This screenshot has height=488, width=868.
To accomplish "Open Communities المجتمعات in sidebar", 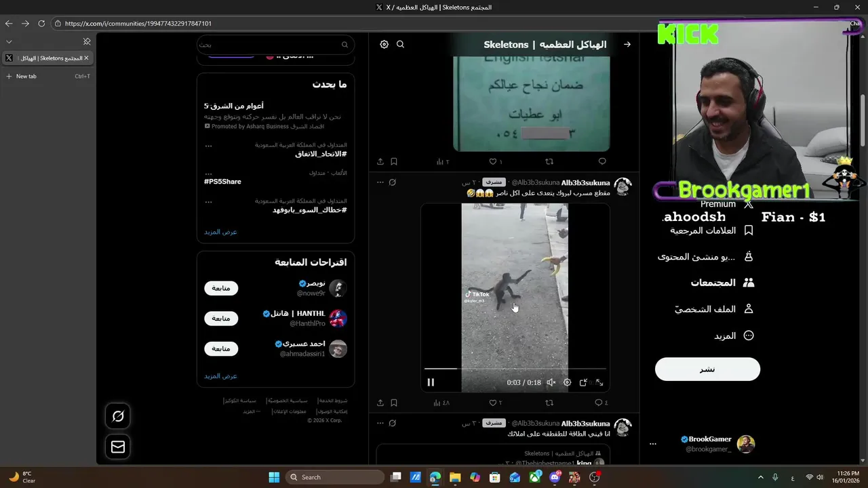I will pos(722,283).
